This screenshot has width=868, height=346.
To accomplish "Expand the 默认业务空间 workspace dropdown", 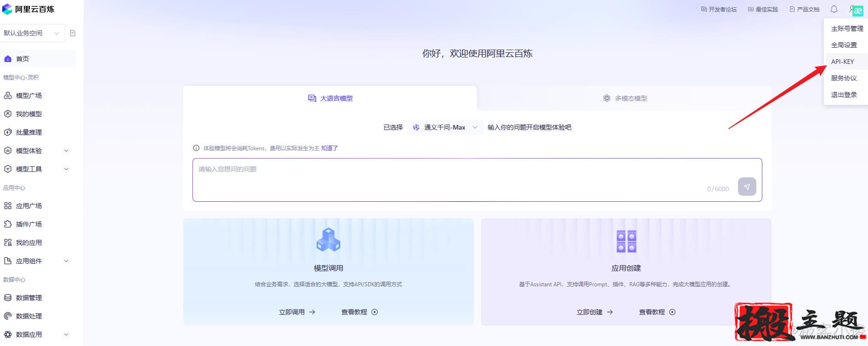I will pyautogui.click(x=32, y=33).
